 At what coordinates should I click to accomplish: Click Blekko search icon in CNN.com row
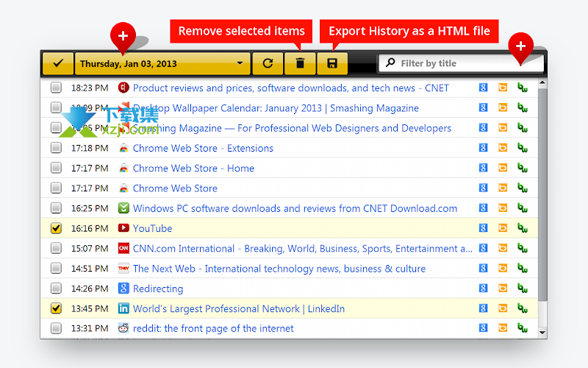pos(523,248)
